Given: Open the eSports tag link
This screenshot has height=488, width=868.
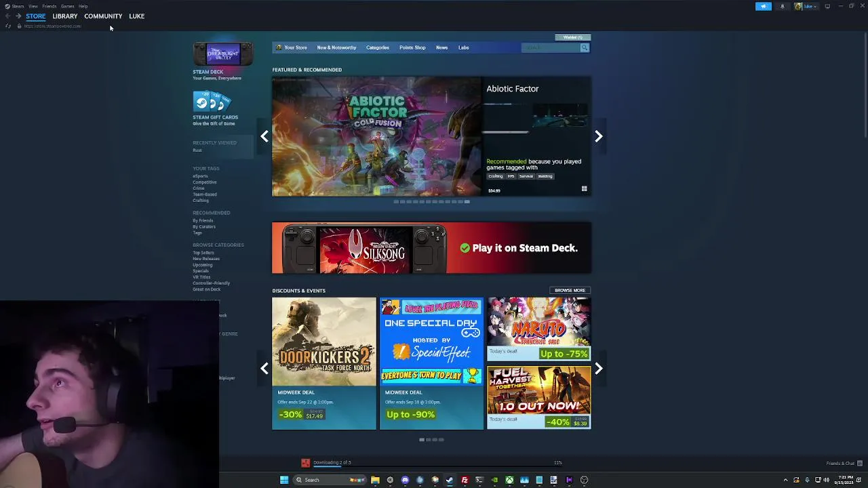Looking at the screenshot, I should coord(200,176).
